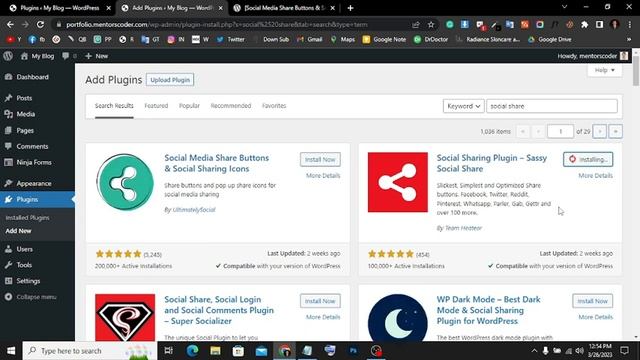Switch to the Popular tab
This screenshot has width=640, height=360.
click(x=189, y=106)
